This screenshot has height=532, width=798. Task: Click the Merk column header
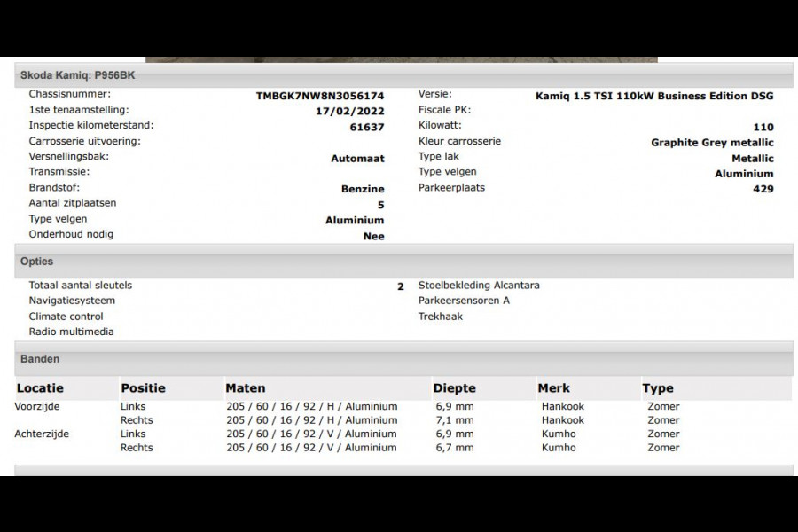[553, 388]
